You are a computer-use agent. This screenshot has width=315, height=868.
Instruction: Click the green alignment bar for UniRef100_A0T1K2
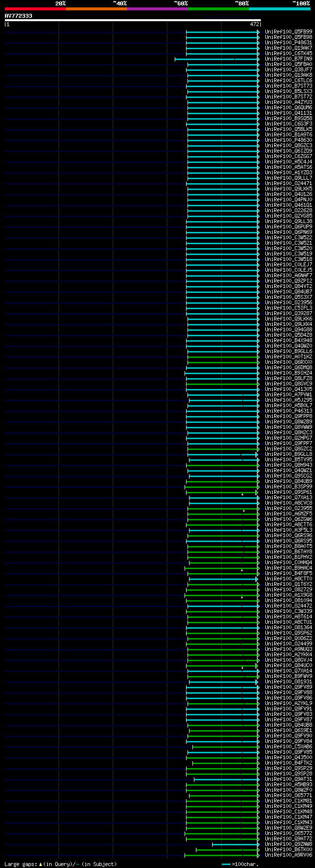223,357
